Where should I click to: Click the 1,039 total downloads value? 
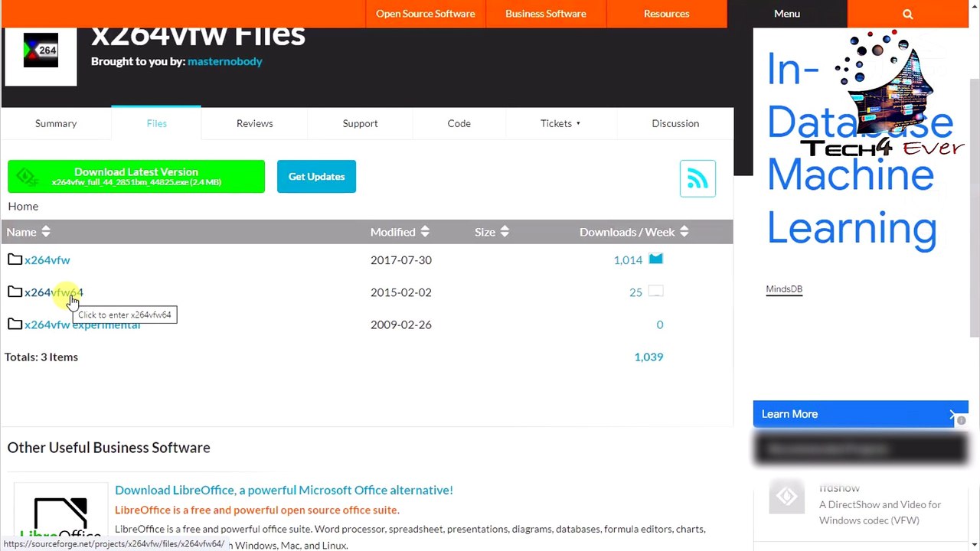[x=648, y=357]
